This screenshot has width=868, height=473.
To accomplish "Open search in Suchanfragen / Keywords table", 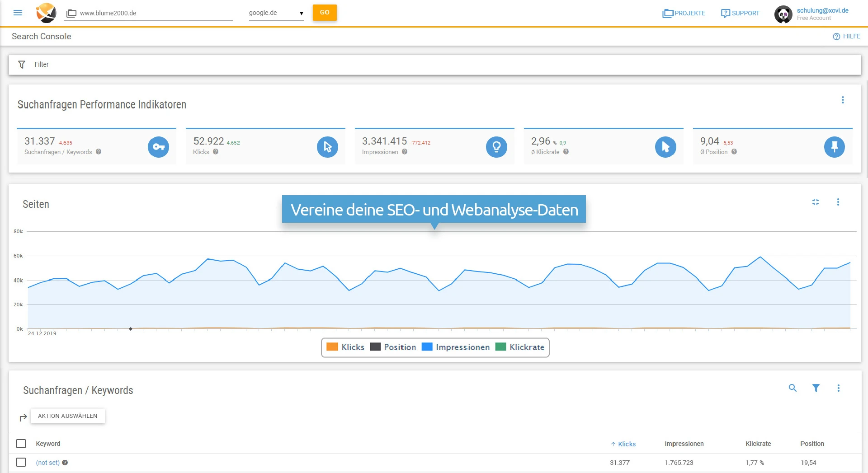I will click(x=793, y=388).
